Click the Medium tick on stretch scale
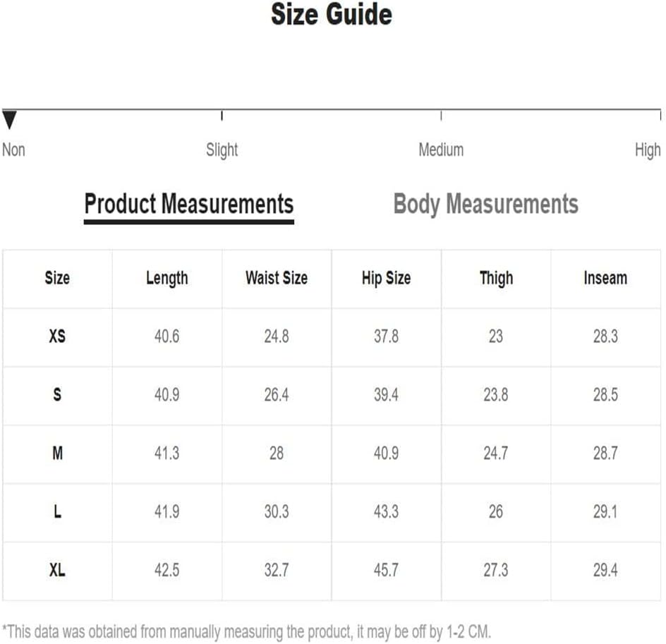666x644 pixels. click(x=442, y=116)
